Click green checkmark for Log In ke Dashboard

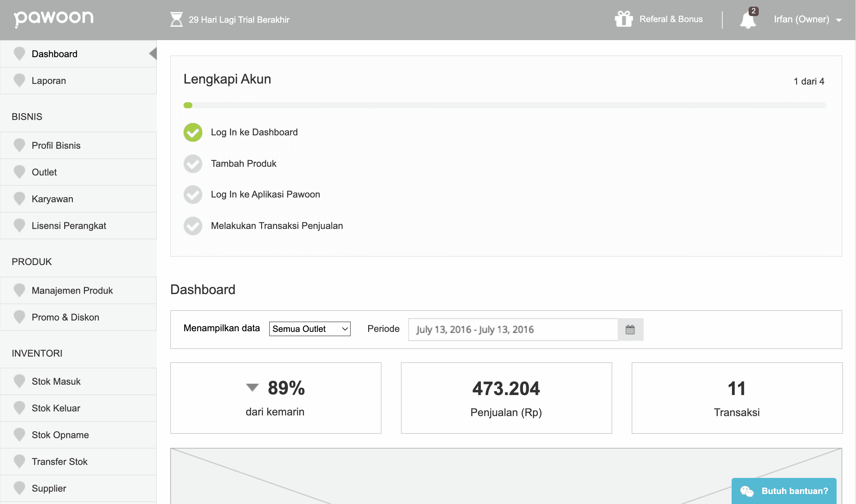tap(193, 132)
